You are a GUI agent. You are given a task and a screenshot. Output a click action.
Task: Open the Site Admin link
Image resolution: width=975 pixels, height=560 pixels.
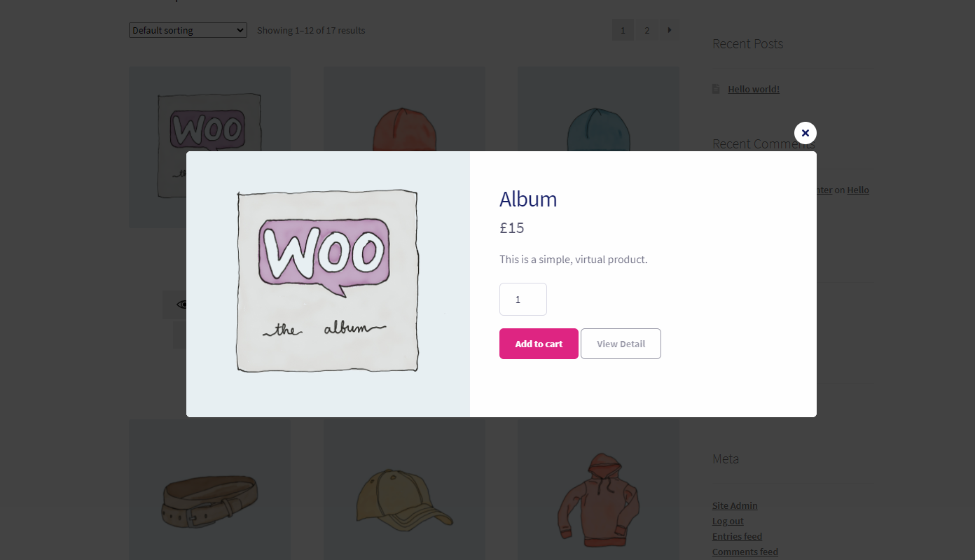735,505
